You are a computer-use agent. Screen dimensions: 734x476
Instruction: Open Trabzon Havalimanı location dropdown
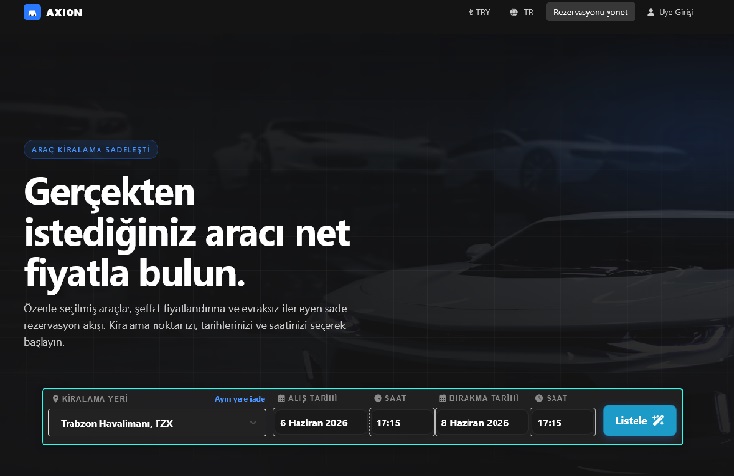(x=157, y=423)
